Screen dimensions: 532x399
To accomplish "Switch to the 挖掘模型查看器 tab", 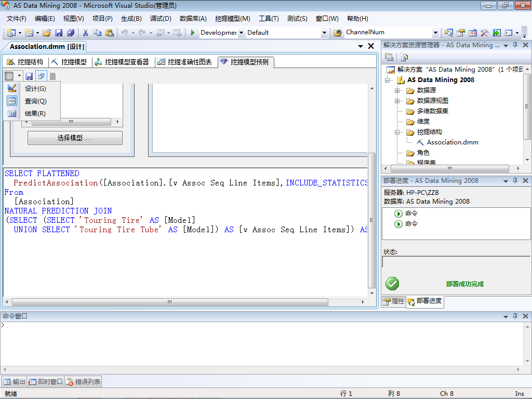I will point(122,62).
